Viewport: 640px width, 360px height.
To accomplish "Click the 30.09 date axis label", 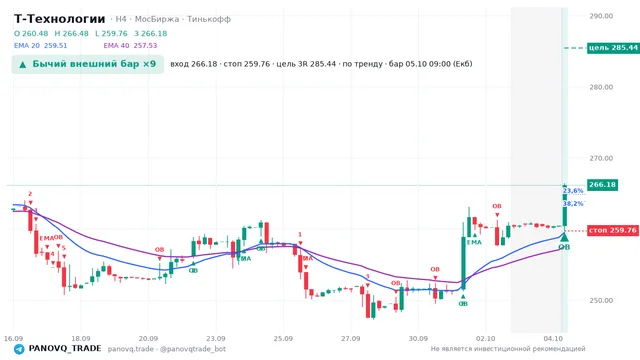I will click(x=418, y=338).
